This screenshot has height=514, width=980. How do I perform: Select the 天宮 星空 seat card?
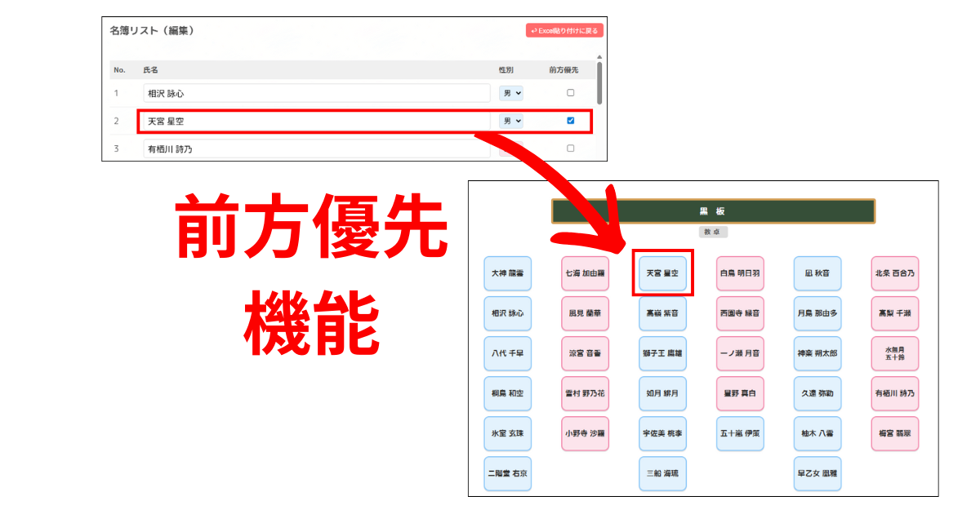coord(662,273)
